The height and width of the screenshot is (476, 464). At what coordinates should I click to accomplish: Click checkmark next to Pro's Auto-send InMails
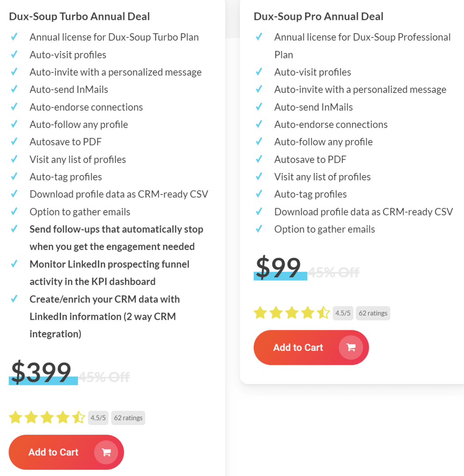[259, 107]
